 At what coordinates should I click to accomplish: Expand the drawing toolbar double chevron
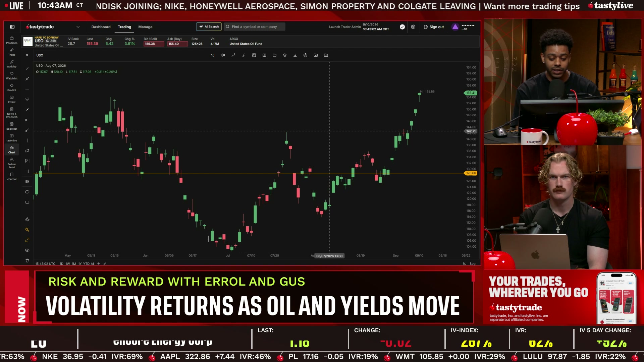[x=27, y=55]
